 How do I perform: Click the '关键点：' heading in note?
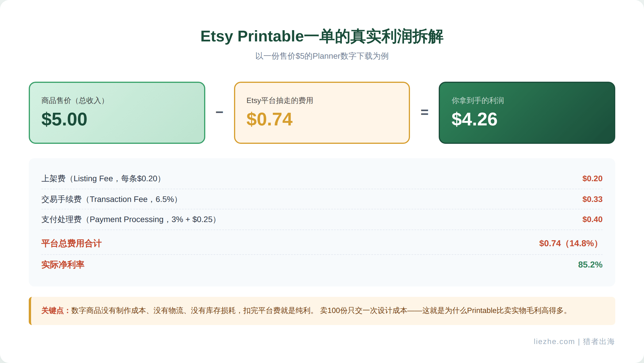(x=56, y=311)
